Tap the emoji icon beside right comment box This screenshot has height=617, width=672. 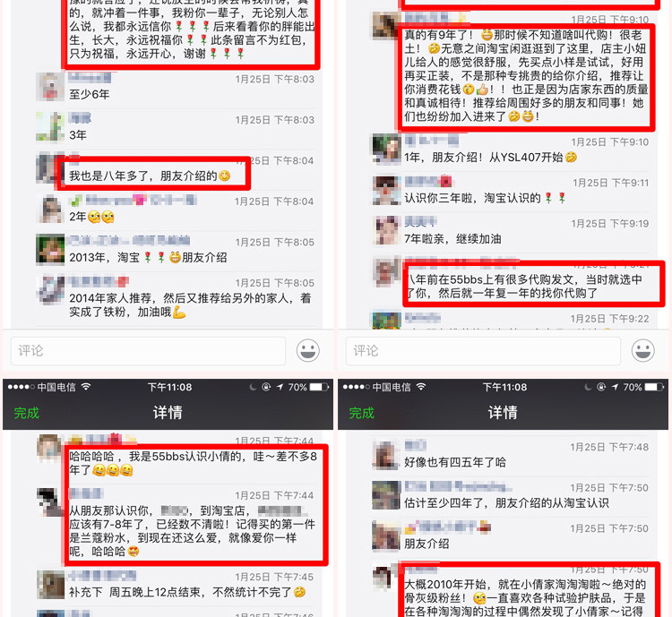[x=642, y=350]
